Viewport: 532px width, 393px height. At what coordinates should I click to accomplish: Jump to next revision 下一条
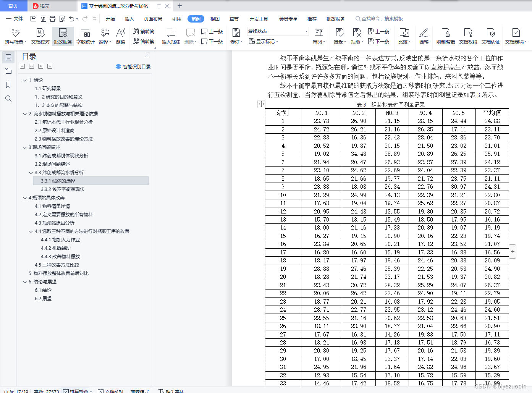pyautogui.click(x=378, y=41)
